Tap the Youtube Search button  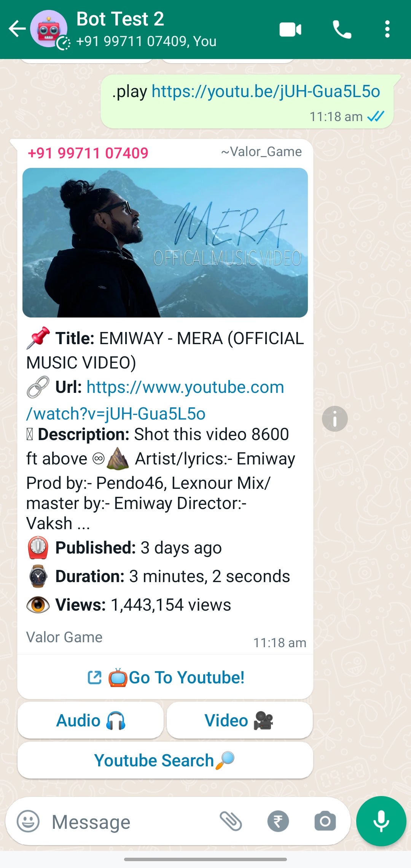[x=165, y=760]
